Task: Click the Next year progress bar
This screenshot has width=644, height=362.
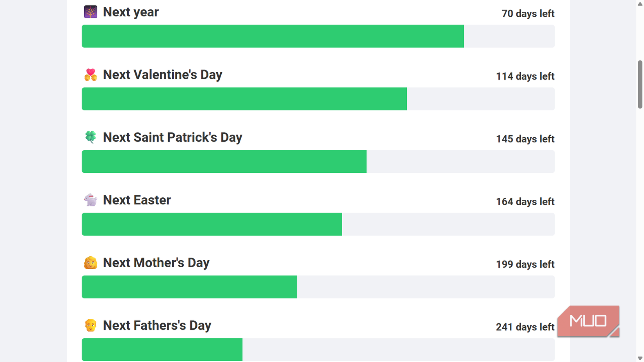Action: pyautogui.click(x=318, y=36)
